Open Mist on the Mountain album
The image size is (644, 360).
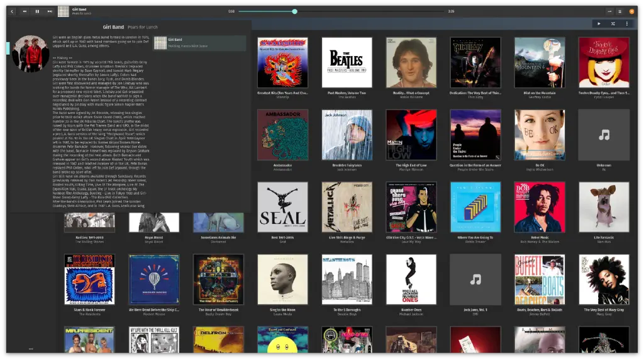coord(540,62)
